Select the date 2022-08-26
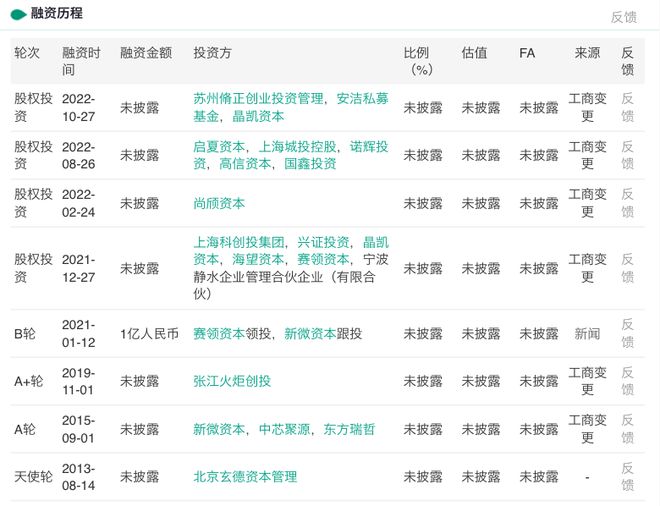Viewport: 660px width, 506px height. [79, 155]
